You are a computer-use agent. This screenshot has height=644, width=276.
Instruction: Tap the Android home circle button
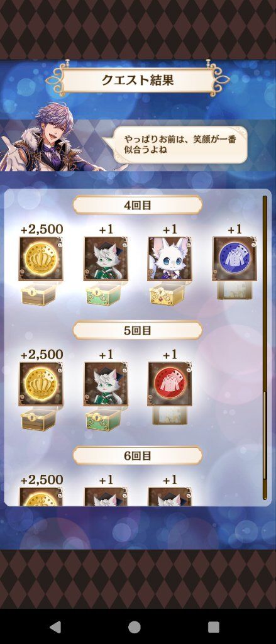135,627
